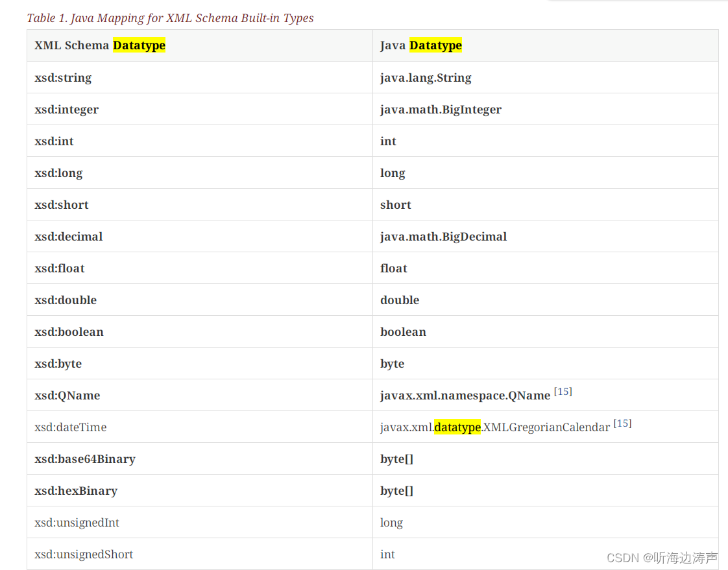728x570 pixels.
Task: Select the xsd:integer row entry
Action: (66, 109)
